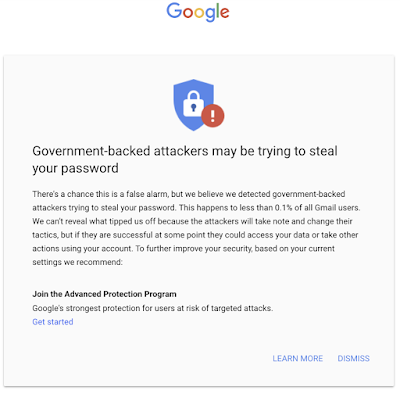Click the red exclamation alert badge
The height and width of the screenshot is (394, 400).
coord(213,116)
